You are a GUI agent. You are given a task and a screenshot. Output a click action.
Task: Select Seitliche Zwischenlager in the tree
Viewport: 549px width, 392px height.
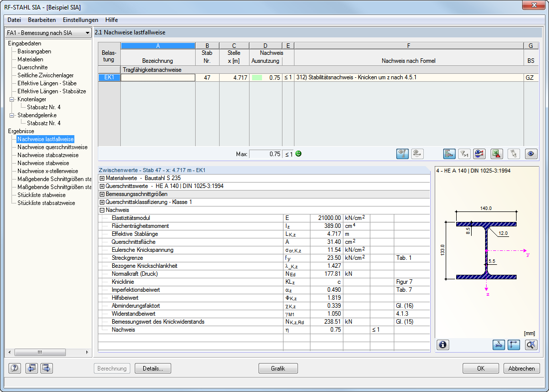[x=45, y=75]
